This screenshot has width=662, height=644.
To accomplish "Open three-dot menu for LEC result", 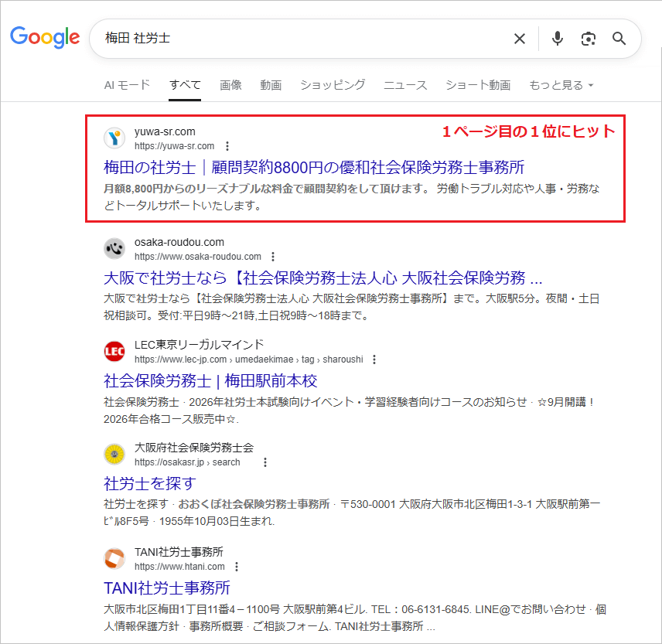I will tap(374, 359).
